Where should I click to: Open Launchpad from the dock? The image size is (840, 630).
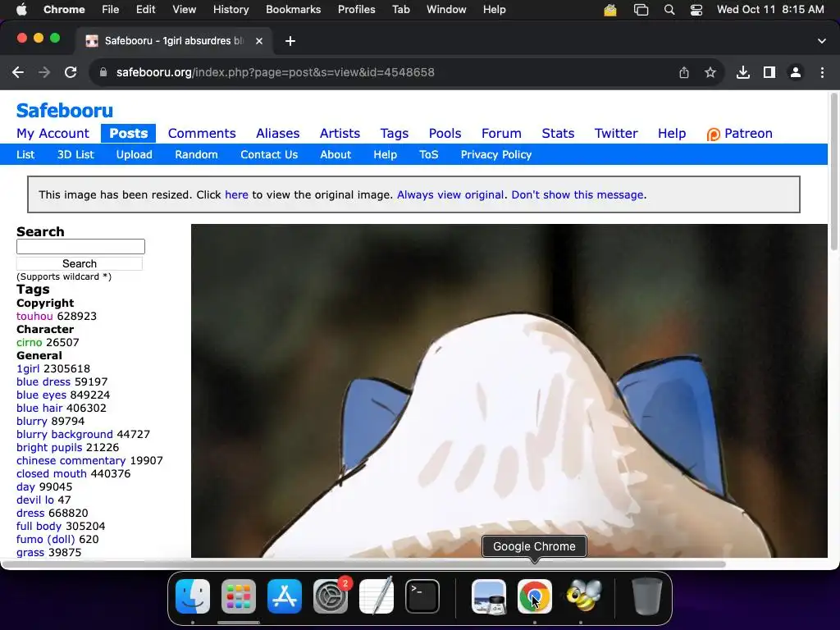coord(239,596)
